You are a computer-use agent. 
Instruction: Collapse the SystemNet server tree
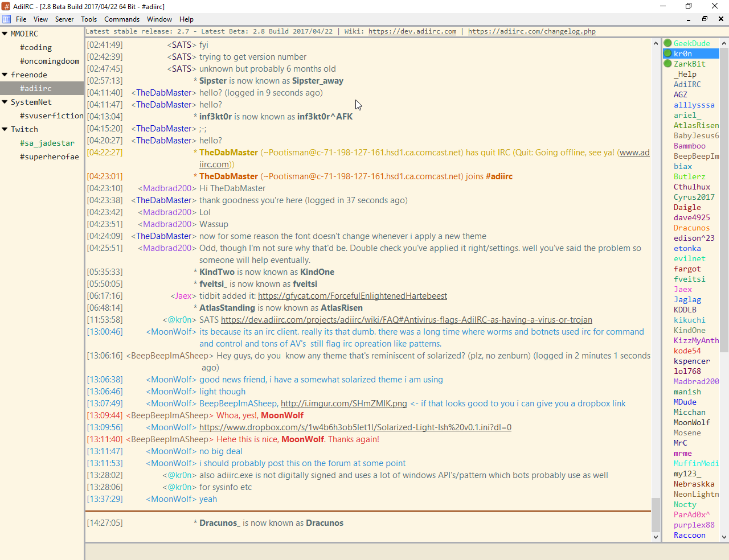pos(5,102)
